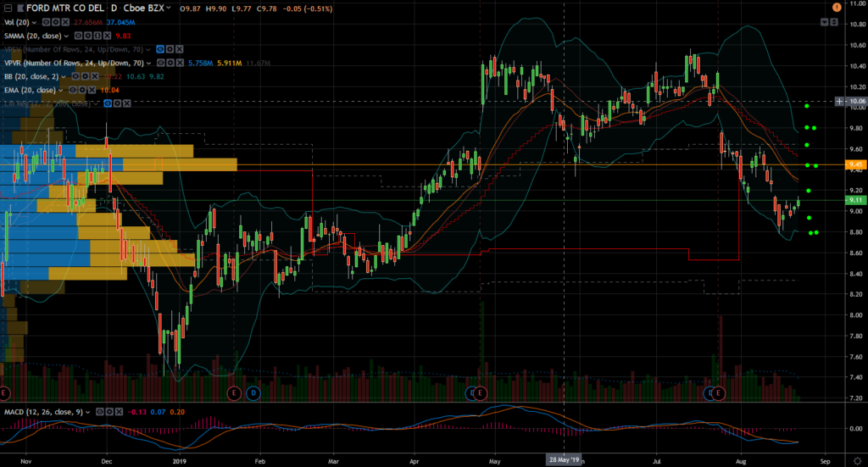The width and height of the screenshot is (868, 467).
Task: Remove the MACD (12, 26, close, 9) indicator
Action: point(119,412)
